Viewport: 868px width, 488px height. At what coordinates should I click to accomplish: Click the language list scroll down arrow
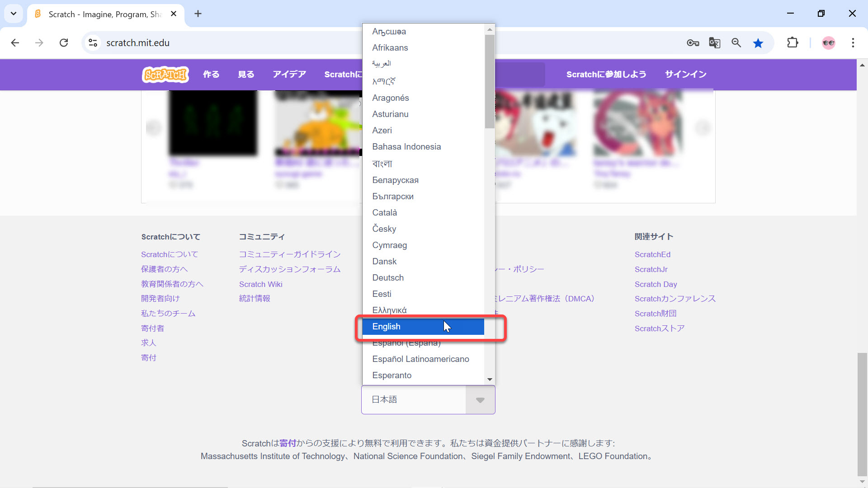(x=490, y=380)
